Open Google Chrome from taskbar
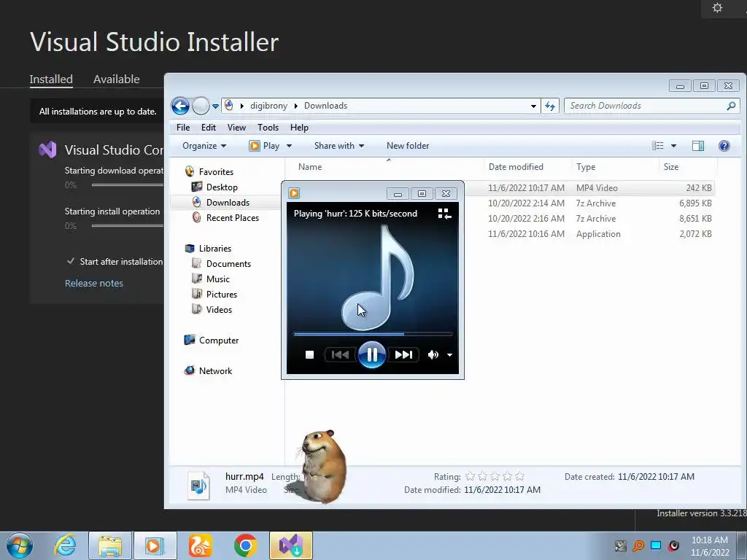Viewport: 747px width, 560px height. tap(245, 545)
